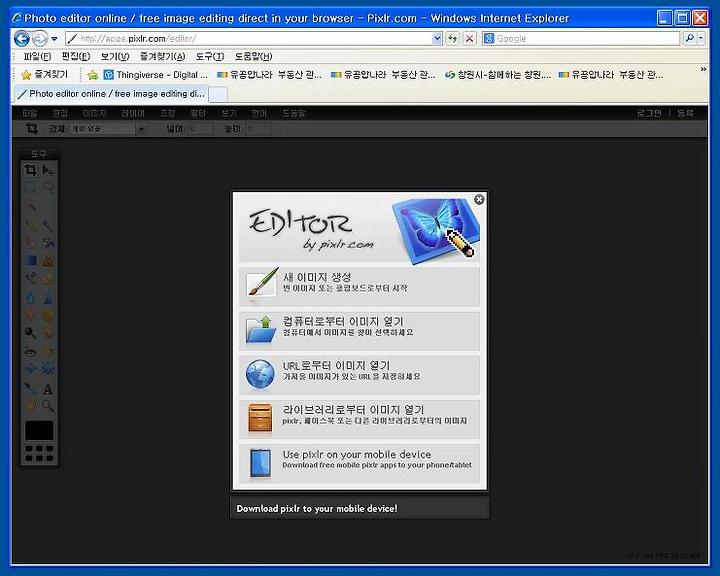Select the Magic Wand tool
The image size is (720, 576).
coord(30,207)
